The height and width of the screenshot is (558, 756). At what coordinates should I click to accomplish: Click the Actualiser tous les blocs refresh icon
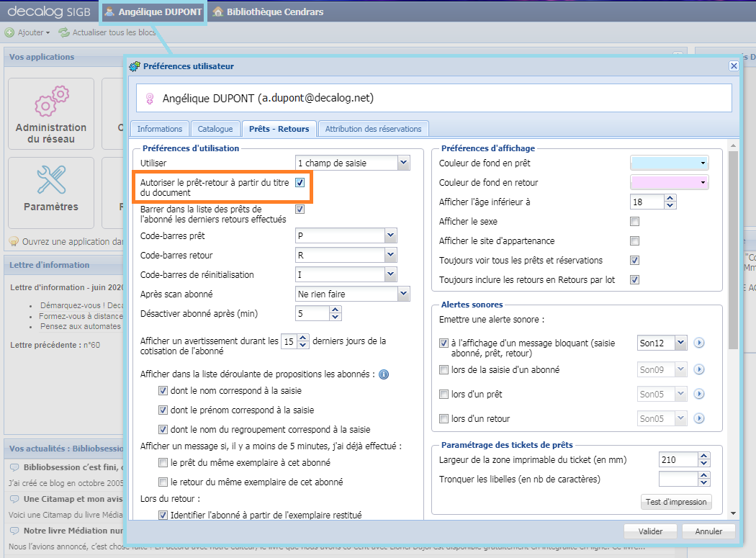pos(64,32)
